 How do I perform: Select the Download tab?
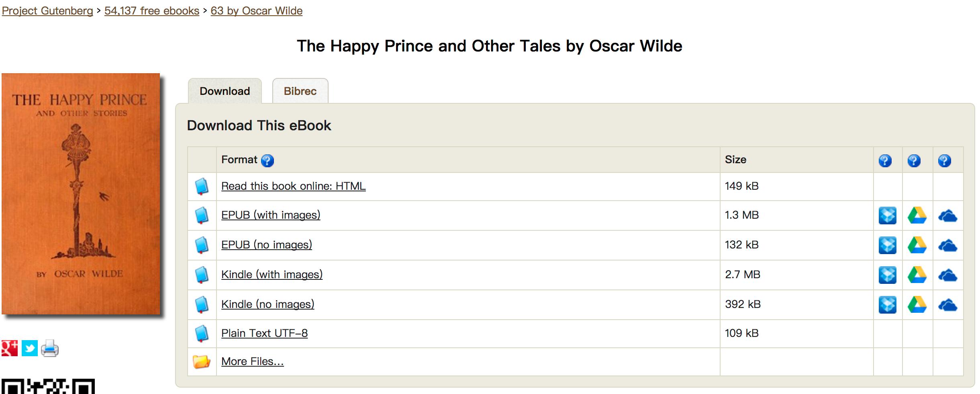coord(225,91)
